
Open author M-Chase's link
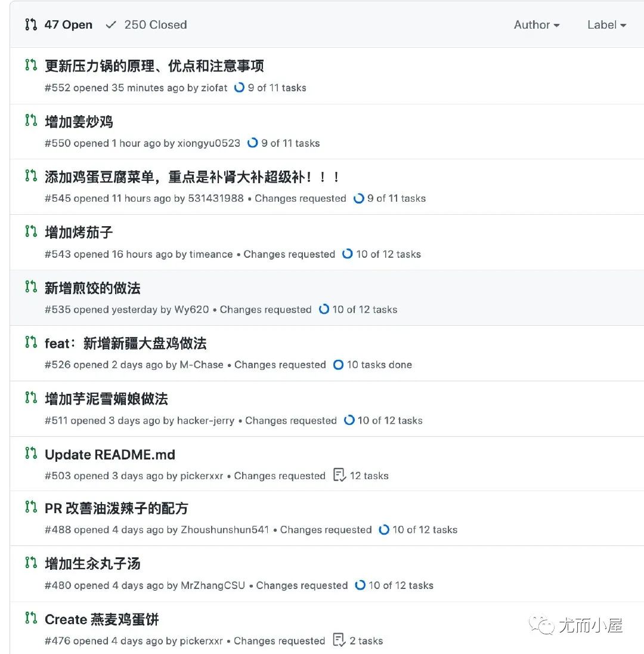click(x=202, y=365)
